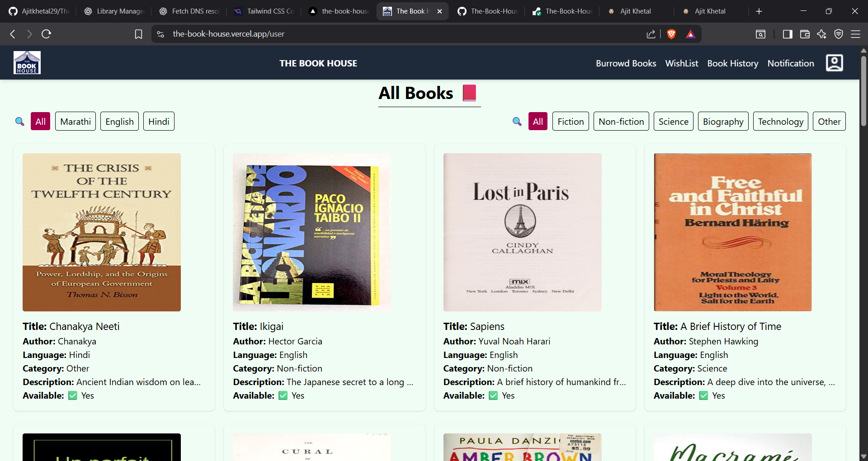
Task: Go forward in browser history
Action: point(29,34)
